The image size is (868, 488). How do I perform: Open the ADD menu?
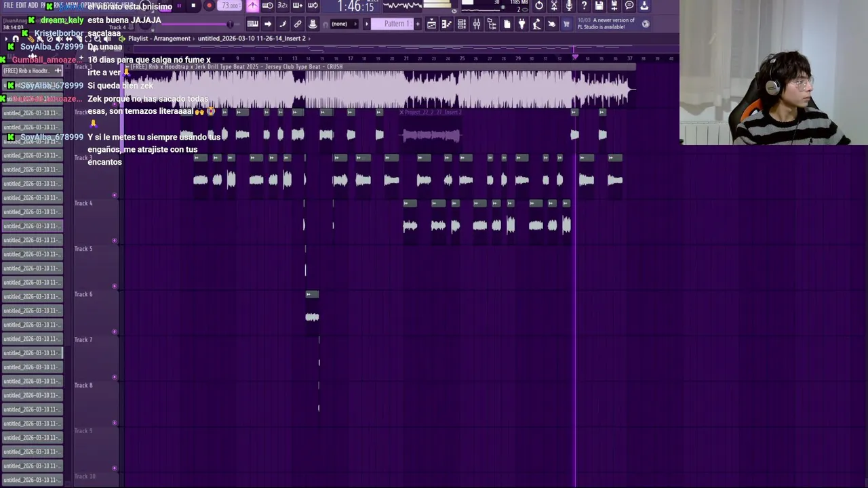33,5
